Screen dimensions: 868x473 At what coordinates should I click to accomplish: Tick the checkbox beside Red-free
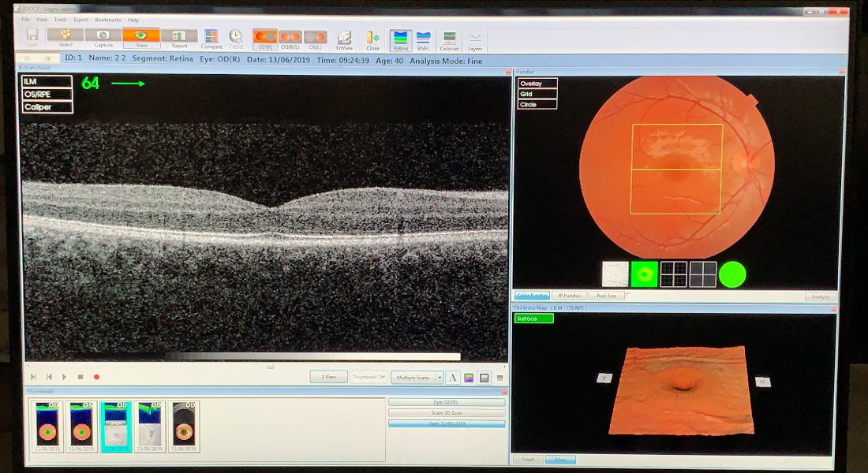628,296
